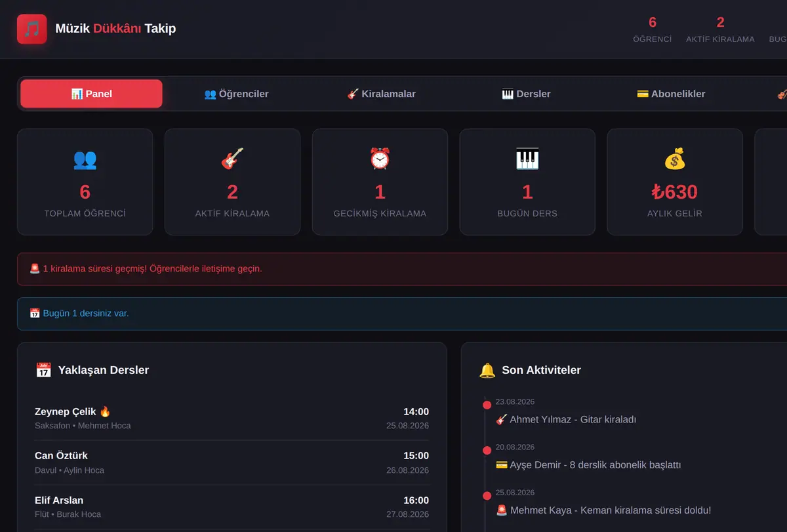Image resolution: width=787 pixels, height=532 pixels.
Task: Click the calendar icon beside Yaklaşan Dersler
Action: [43, 370]
